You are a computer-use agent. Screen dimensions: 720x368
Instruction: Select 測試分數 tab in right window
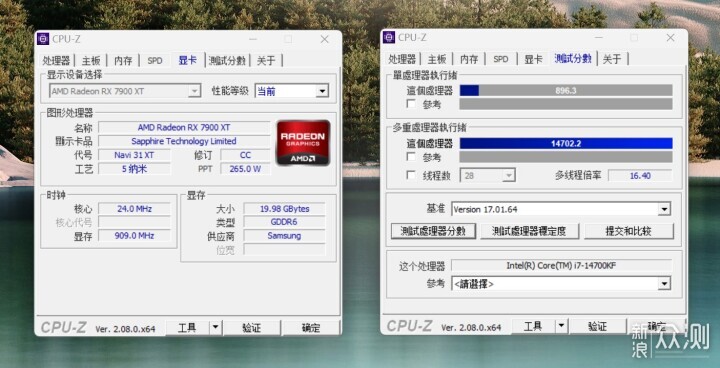click(x=573, y=58)
